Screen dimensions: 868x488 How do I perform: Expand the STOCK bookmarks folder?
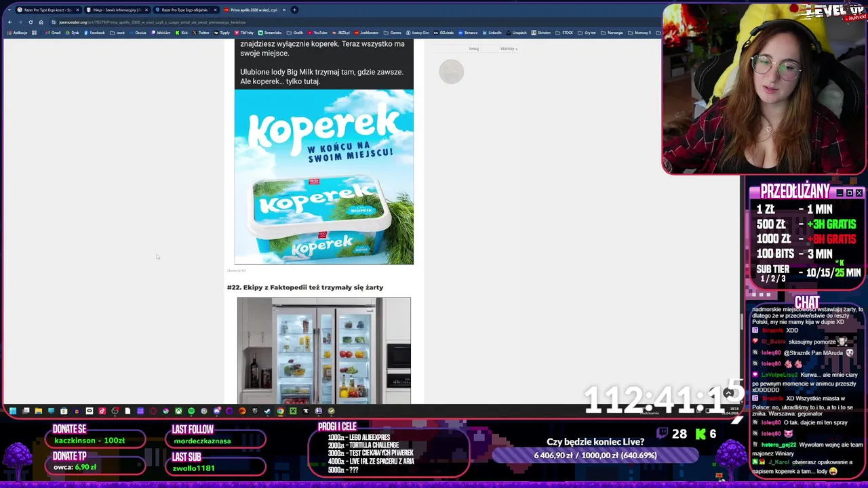pyautogui.click(x=564, y=33)
